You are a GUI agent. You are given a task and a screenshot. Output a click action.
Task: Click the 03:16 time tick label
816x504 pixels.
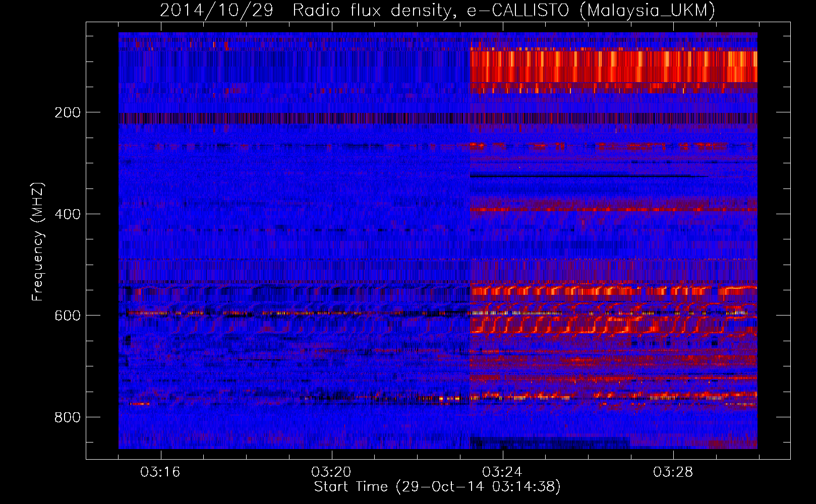click(x=160, y=472)
